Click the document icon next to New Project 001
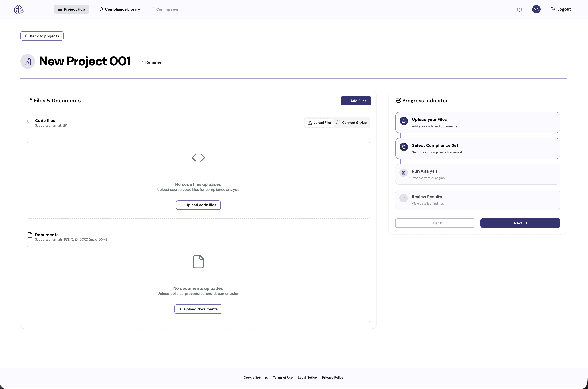Image resolution: width=588 pixels, height=389 pixels. coord(28,61)
